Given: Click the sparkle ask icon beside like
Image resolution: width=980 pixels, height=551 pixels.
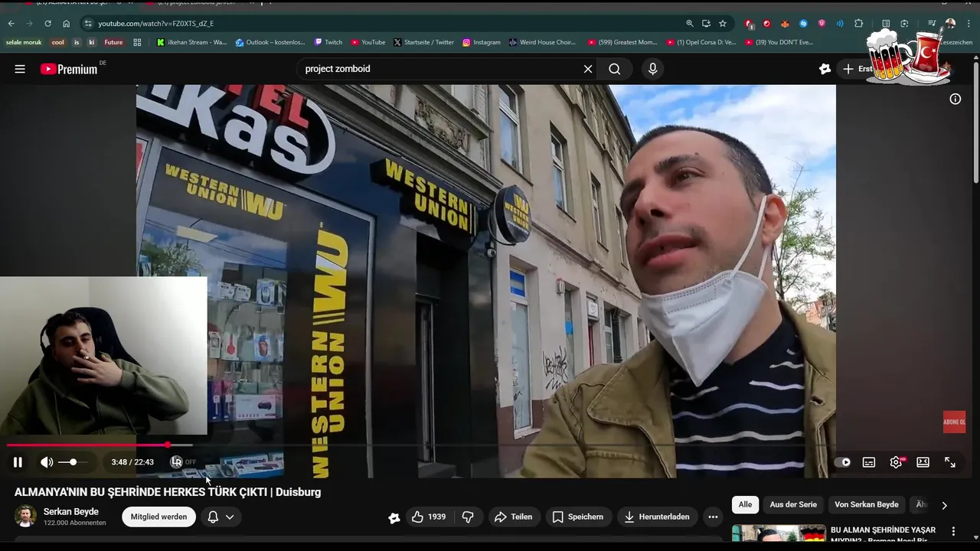Looking at the screenshot, I should point(394,517).
